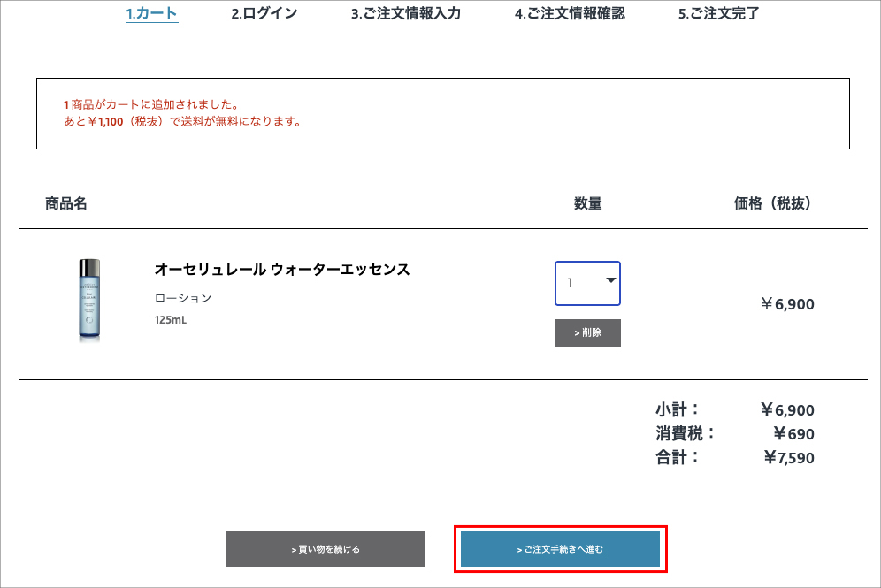881x588 pixels.
Task: Click the cart-added notification message
Action: pos(151,105)
